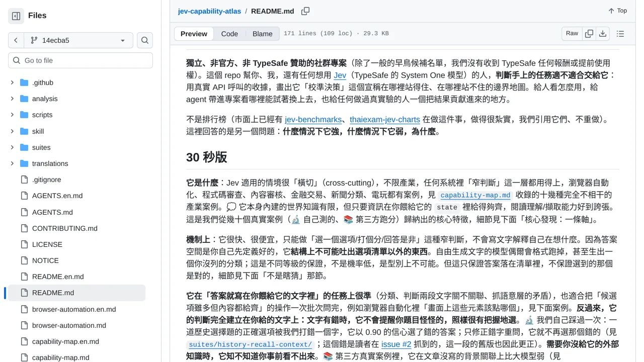Jump to Top of the page
The width and height of the screenshot is (644, 362).
[x=617, y=11]
